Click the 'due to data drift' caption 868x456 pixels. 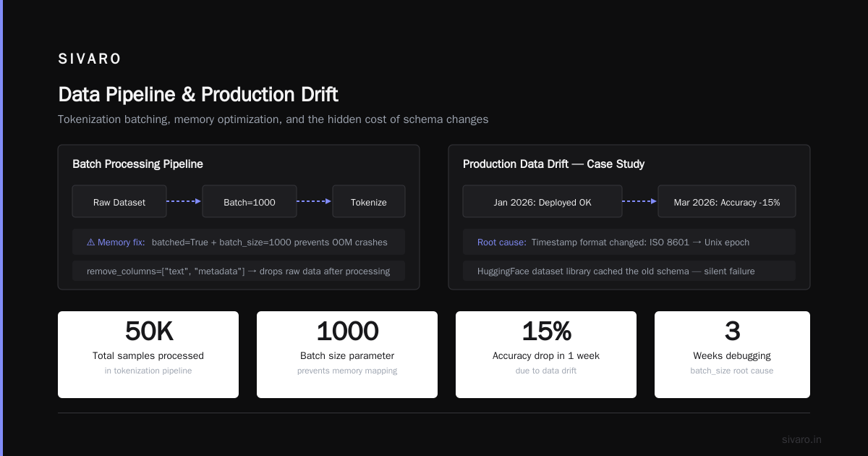tap(546, 371)
